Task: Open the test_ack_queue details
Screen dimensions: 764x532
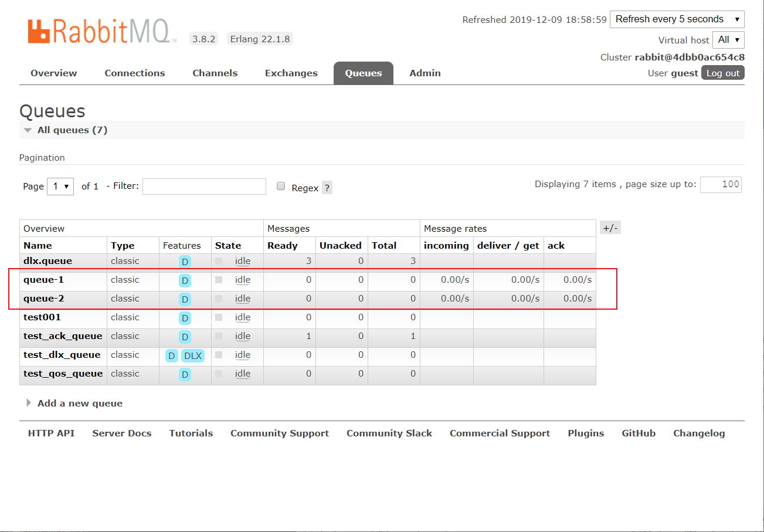Action: coord(63,336)
